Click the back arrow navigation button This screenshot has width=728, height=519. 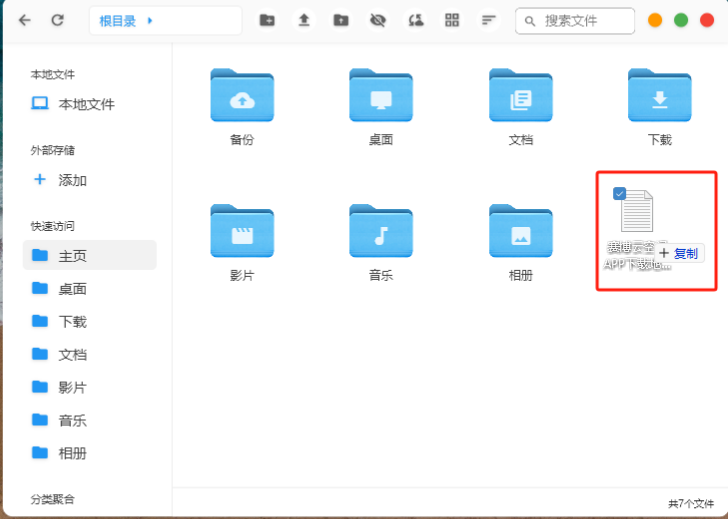[24, 20]
